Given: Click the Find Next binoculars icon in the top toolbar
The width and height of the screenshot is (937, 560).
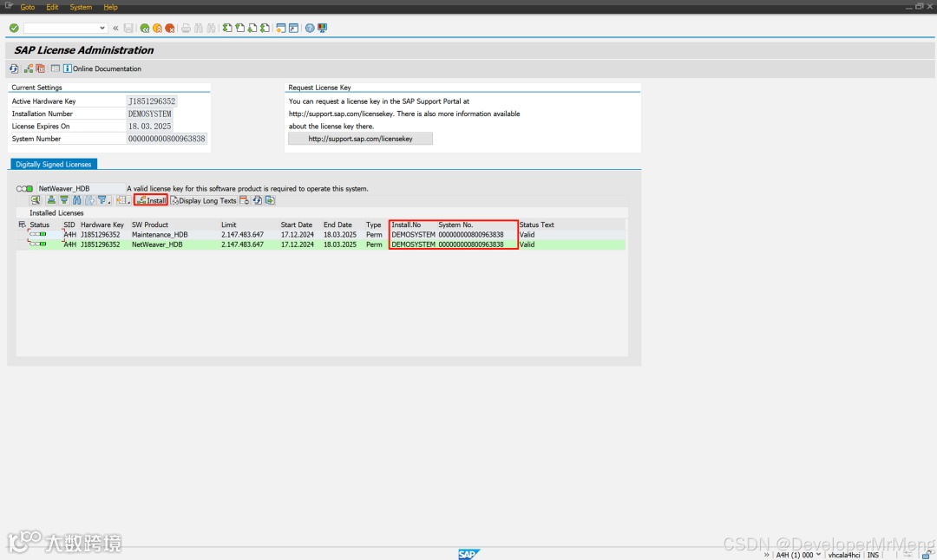Looking at the screenshot, I should click(211, 28).
